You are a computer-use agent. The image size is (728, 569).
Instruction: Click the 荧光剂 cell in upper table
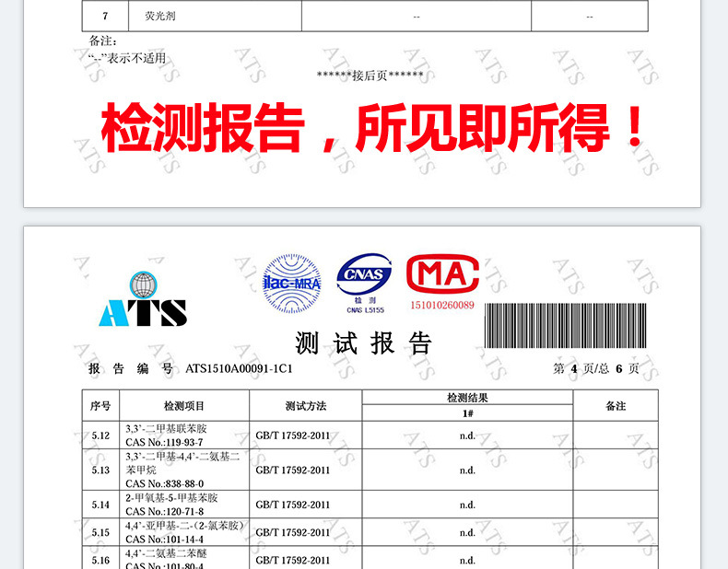click(215, 16)
